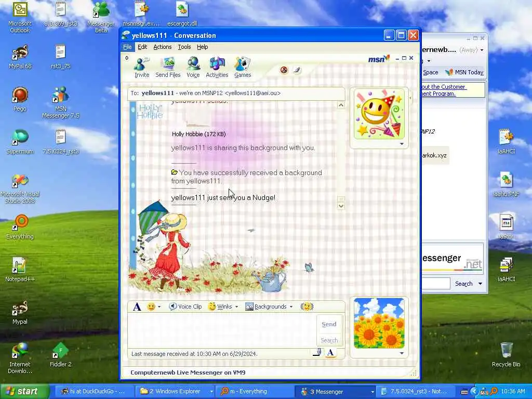
Task: Select the MSN Messenger 7.5 shortcut
Action: (60, 102)
